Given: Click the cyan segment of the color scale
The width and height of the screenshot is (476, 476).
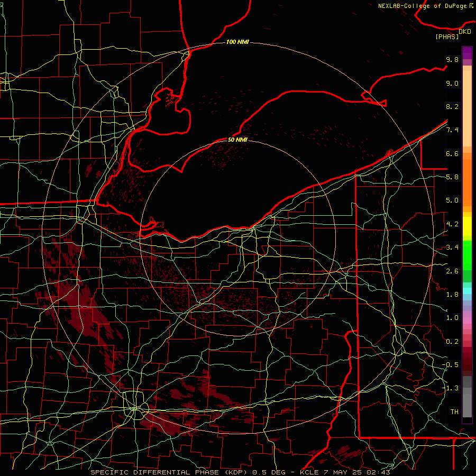Looking at the screenshot, I should (467, 291).
